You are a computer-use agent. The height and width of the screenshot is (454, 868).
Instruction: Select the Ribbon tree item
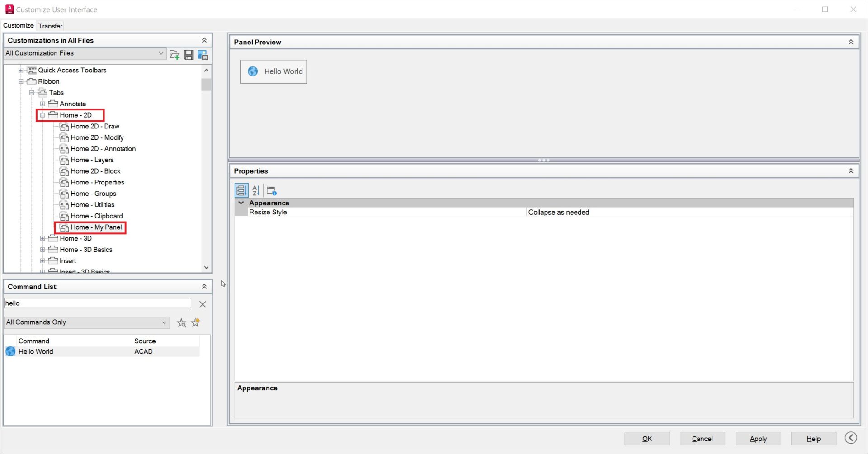(x=49, y=81)
